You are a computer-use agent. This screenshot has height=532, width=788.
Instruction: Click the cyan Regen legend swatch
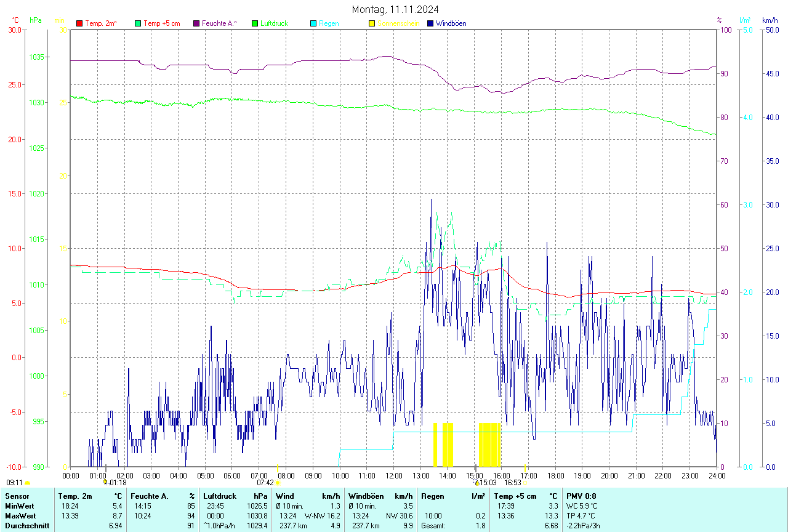313,23
